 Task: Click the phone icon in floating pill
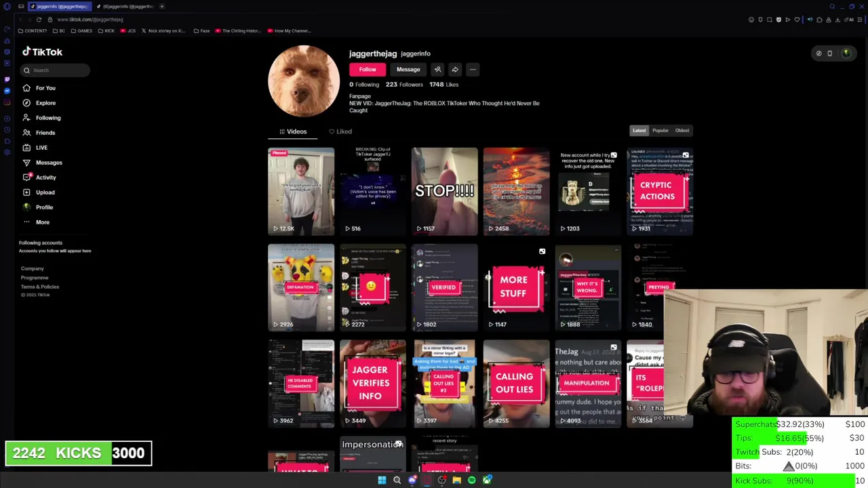click(829, 54)
